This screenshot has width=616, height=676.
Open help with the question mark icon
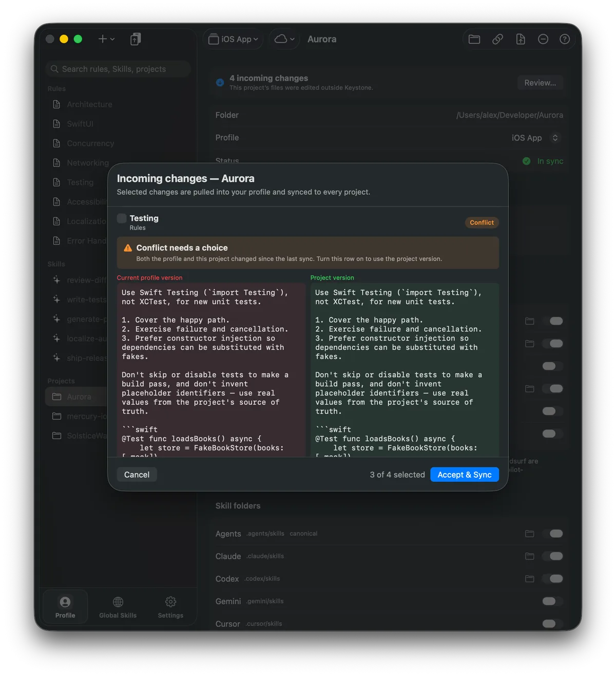(x=565, y=39)
